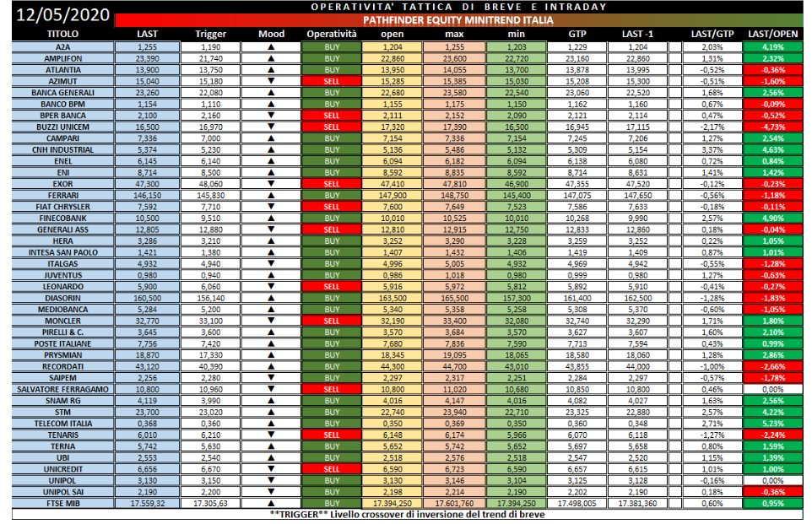Image resolution: width=812 pixels, height=524 pixels.
Task: Select BANCA GENERALI's up Mood arrow
Action: tap(271, 93)
